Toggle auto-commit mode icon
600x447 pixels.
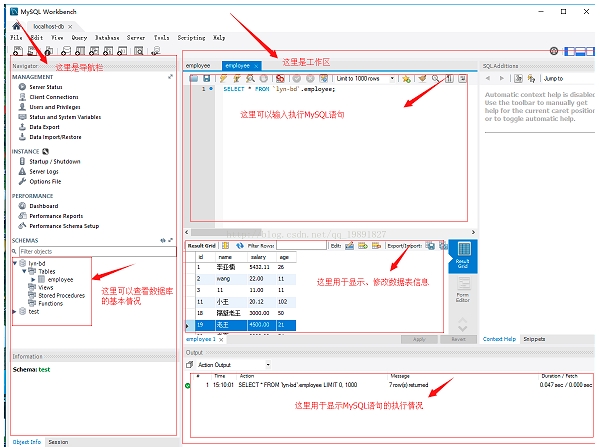(324, 78)
